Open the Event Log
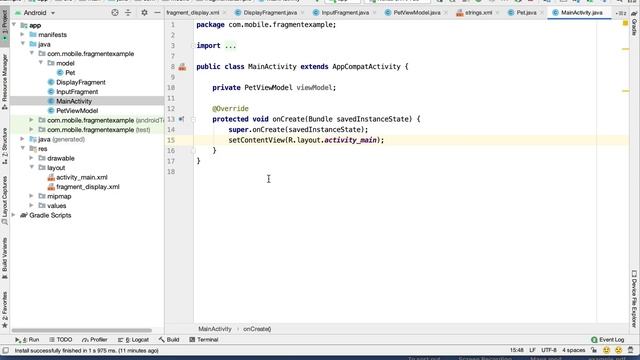The width and height of the screenshot is (640, 360). click(607, 340)
